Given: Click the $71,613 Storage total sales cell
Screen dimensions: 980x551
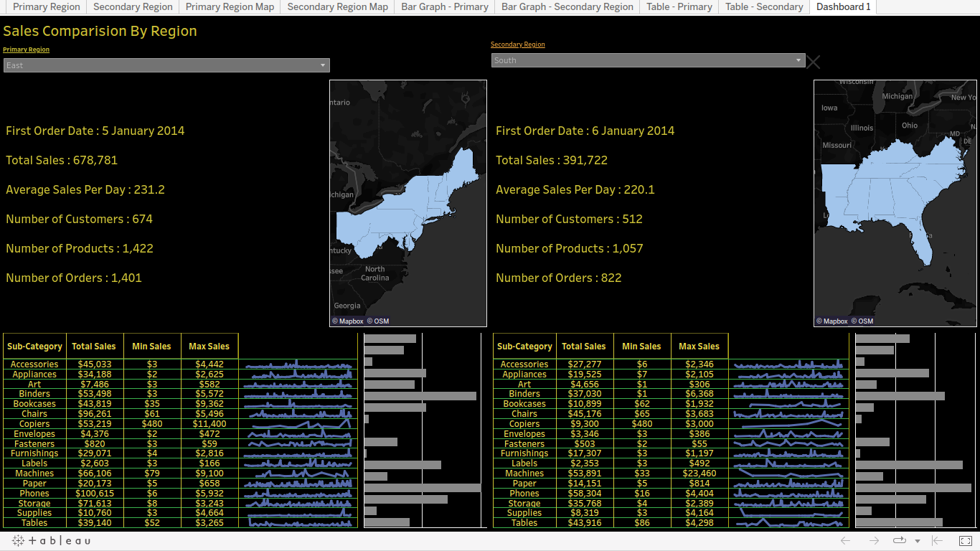Looking at the screenshot, I should [94, 504].
